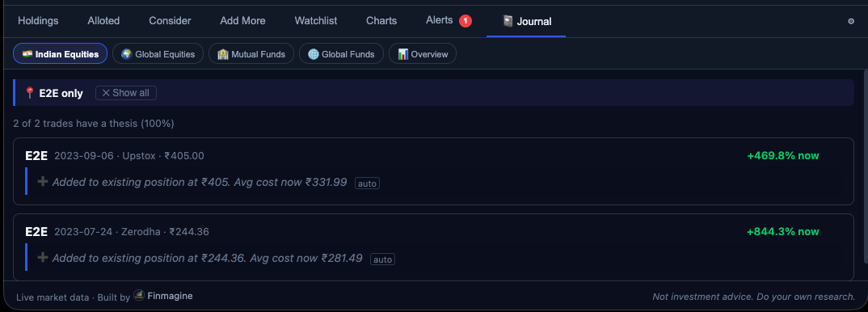Click the E2E ticker in Zerodha trade

pyautogui.click(x=36, y=232)
